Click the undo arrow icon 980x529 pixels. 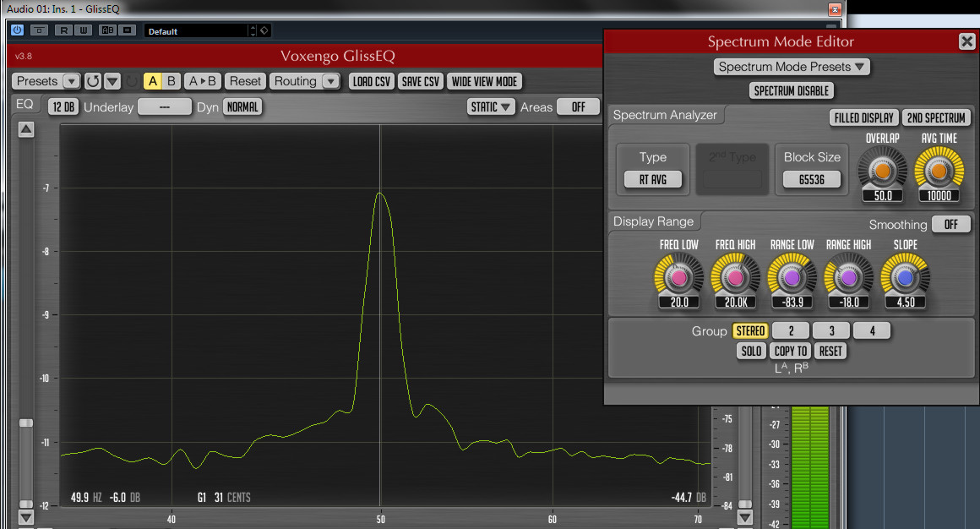(92, 81)
